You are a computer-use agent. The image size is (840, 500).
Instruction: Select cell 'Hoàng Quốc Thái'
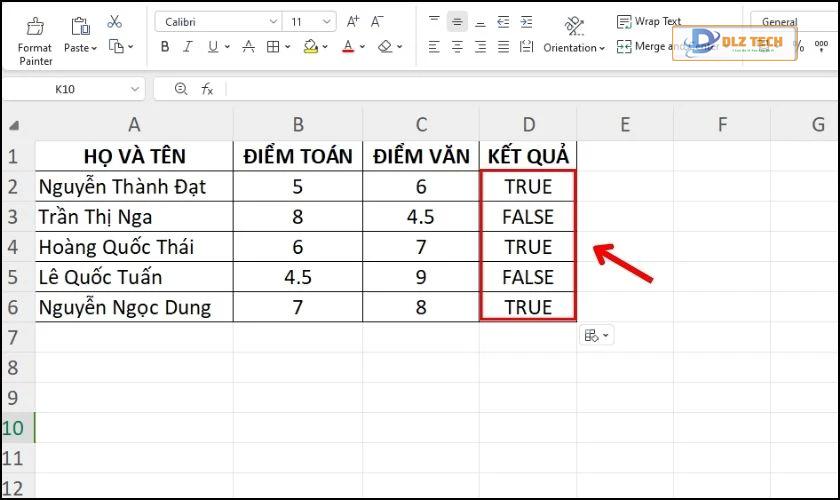[134, 247]
